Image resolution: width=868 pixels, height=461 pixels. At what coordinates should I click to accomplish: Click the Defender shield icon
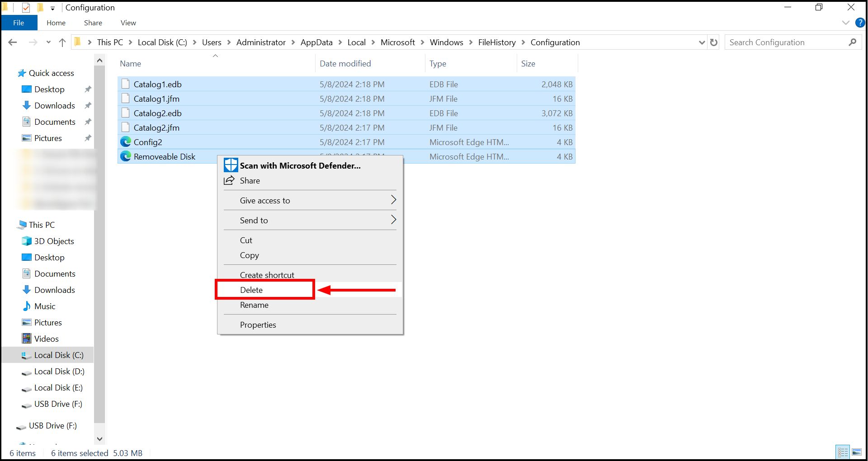[x=231, y=165]
